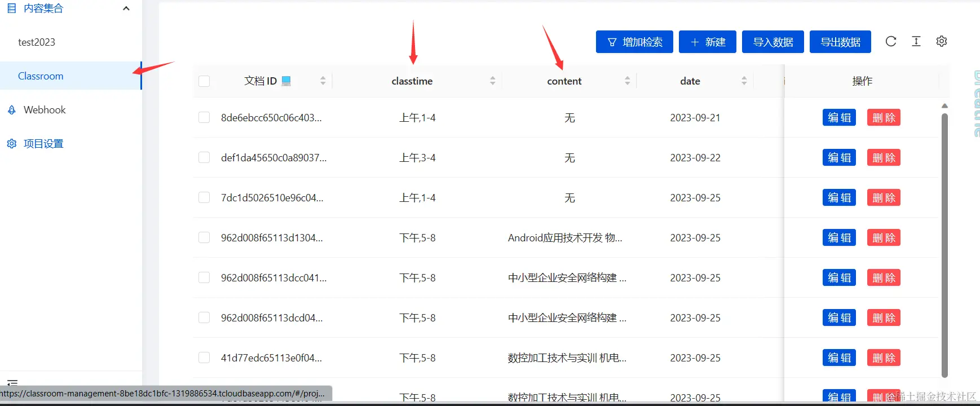Click the 内容集合 list icon

tap(11, 8)
